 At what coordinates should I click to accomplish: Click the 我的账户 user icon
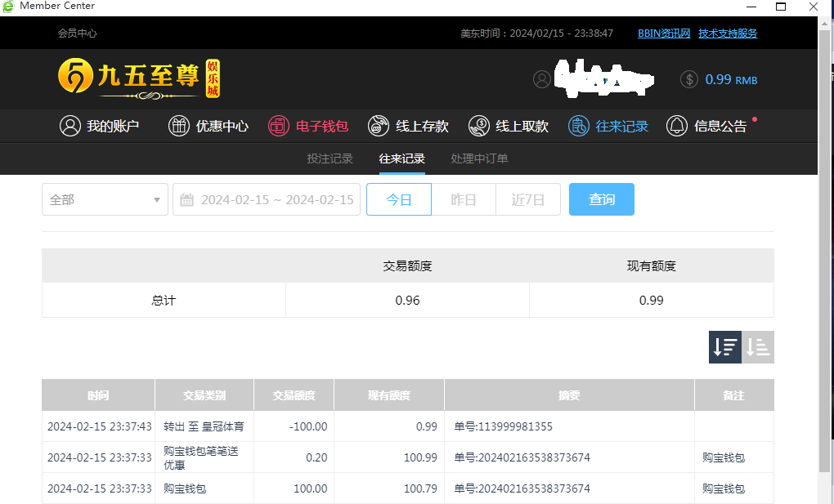(70, 126)
